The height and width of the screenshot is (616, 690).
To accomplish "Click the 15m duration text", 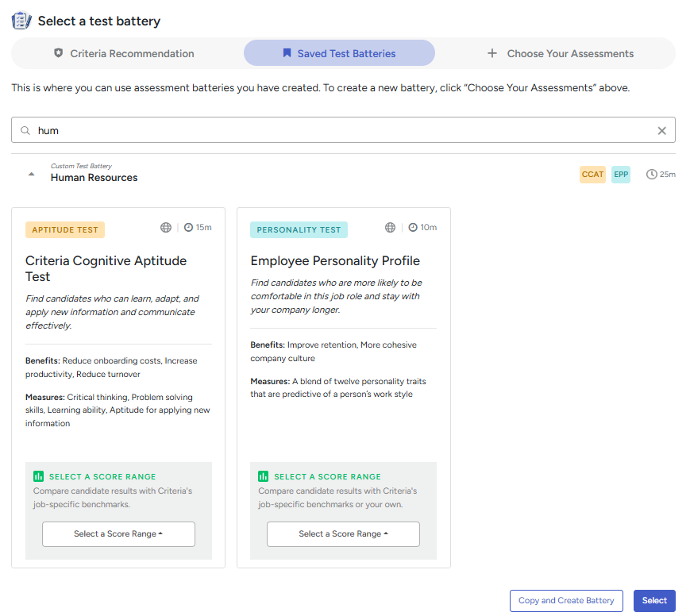I will (204, 228).
